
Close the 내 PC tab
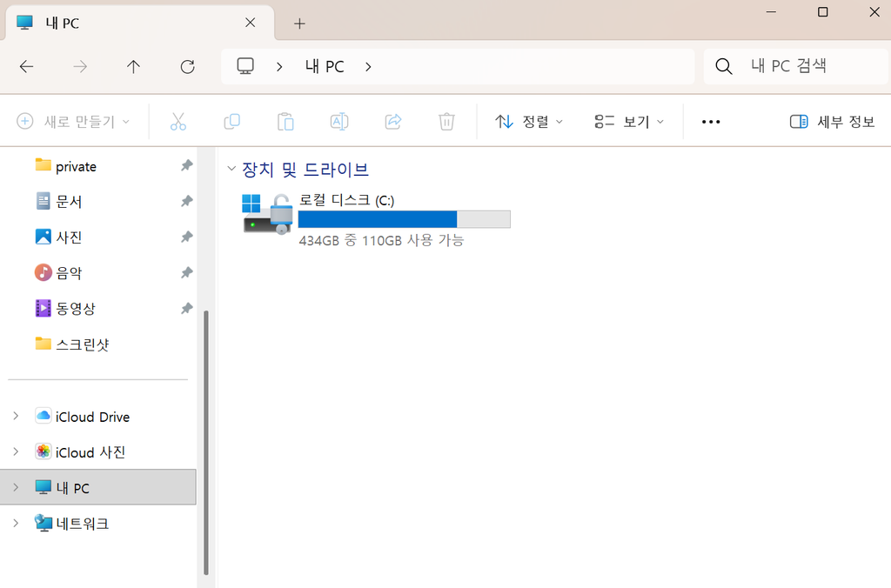[x=250, y=23]
